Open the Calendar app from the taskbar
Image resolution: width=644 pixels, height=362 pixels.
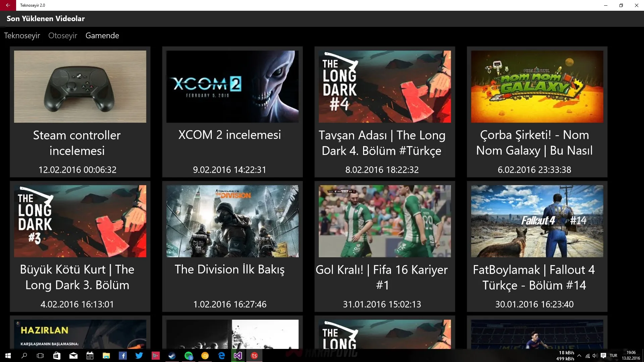pyautogui.click(x=90, y=356)
